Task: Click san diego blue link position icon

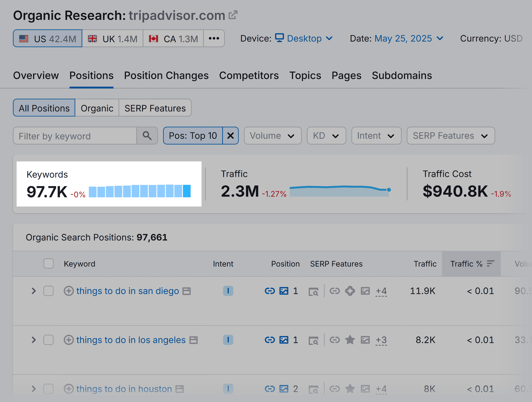Action: [270, 291]
